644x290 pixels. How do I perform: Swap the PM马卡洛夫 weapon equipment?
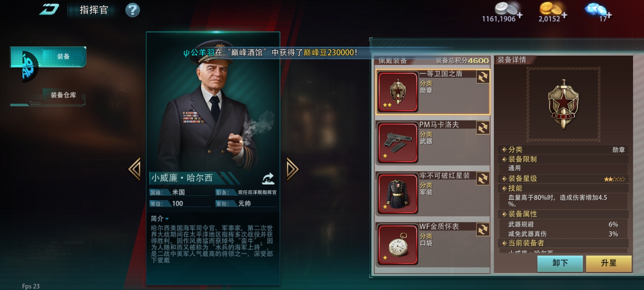[x=483, y=128]
